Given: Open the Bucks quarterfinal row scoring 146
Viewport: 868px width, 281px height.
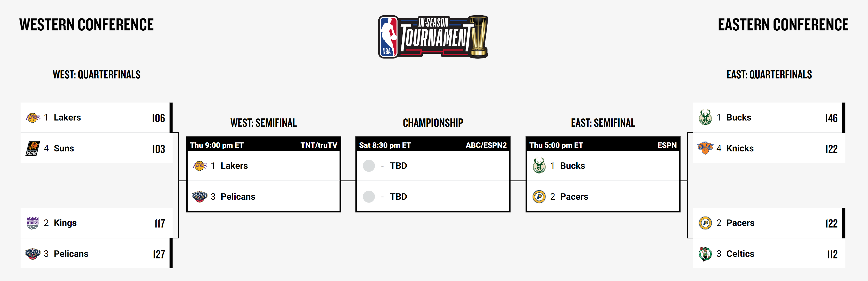Looking at the screenshot, I should coord(769,118).
